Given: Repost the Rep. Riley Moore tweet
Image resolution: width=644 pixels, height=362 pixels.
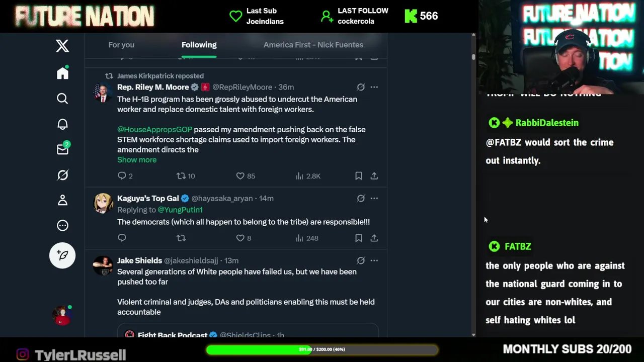Looking at the screenshot, I should pyautogui.click(x=181, y=176).
